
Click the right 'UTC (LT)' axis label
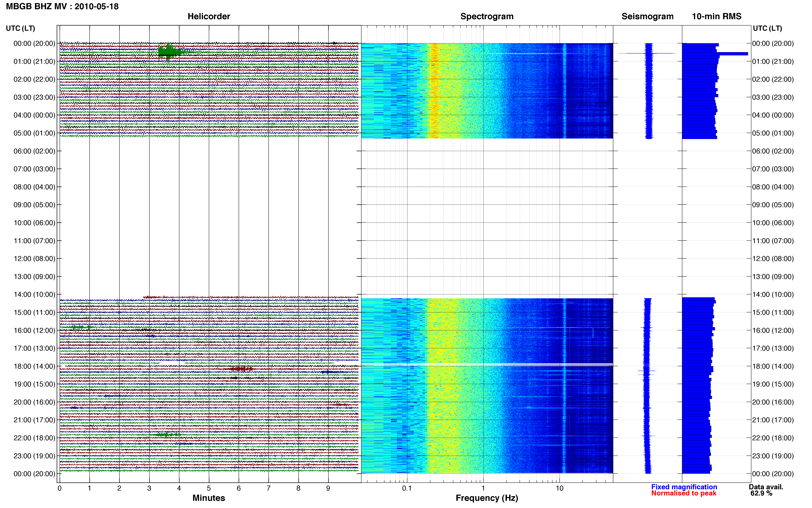(767, 28)
